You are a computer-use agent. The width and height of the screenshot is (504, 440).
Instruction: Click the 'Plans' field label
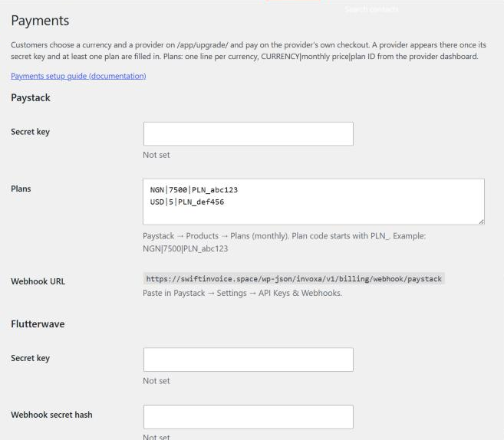coord(21,189)
